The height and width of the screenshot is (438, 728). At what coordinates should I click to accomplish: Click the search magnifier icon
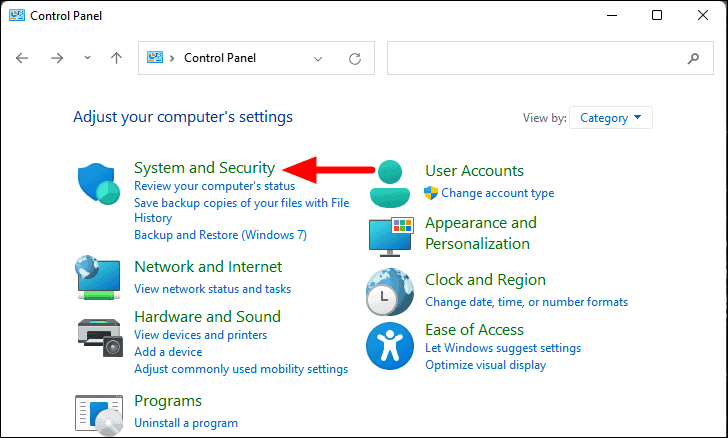tap(693, 59)
